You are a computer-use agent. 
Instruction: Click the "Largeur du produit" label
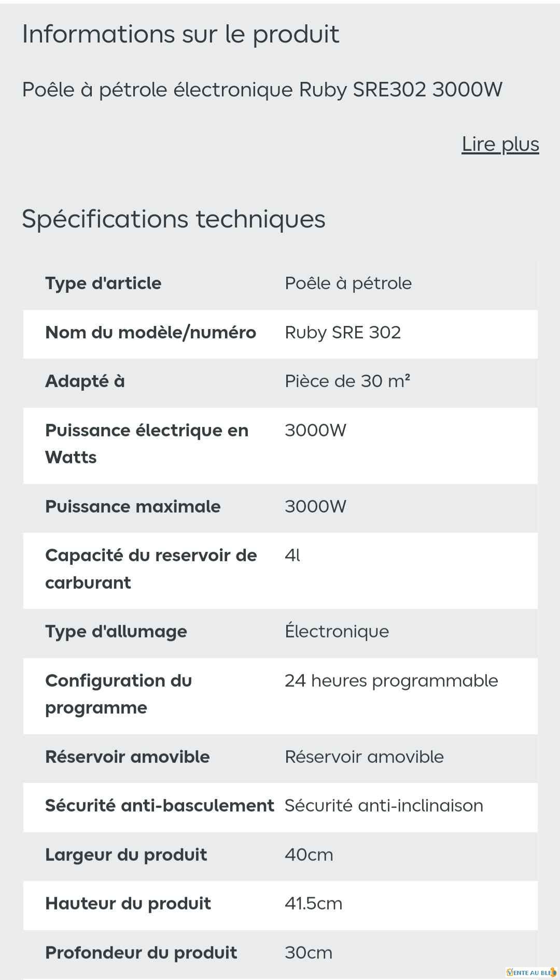click(x=126, y=855)
